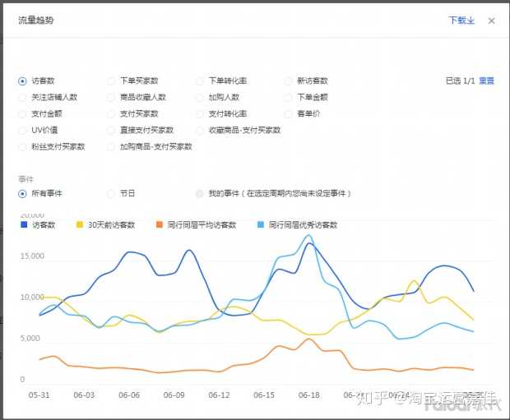Click the 已选 1/1 counter text

point(461,81)
